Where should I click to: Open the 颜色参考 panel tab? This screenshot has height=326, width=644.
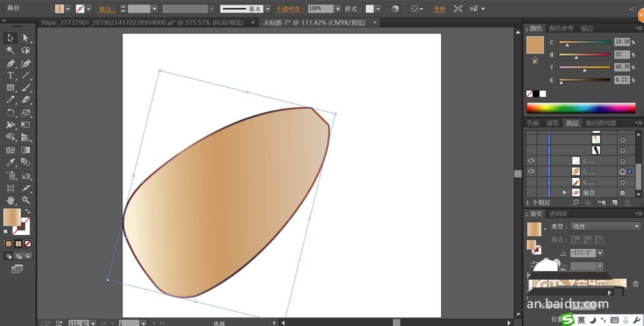click(x=561, y=28)
